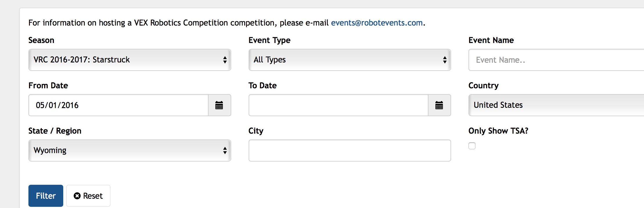Open the events@robotevents.com email link
644x208 pixels.
tap(377, 23)
